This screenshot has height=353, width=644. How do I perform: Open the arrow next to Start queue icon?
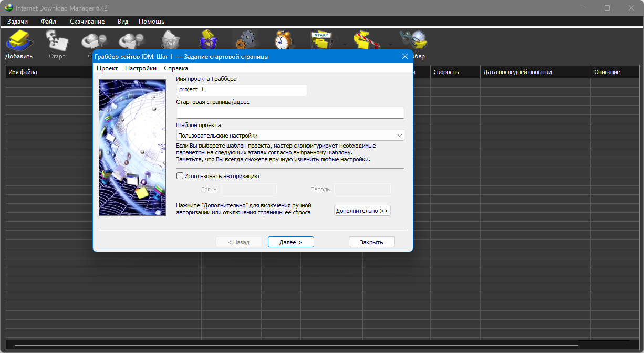(345, 44)
